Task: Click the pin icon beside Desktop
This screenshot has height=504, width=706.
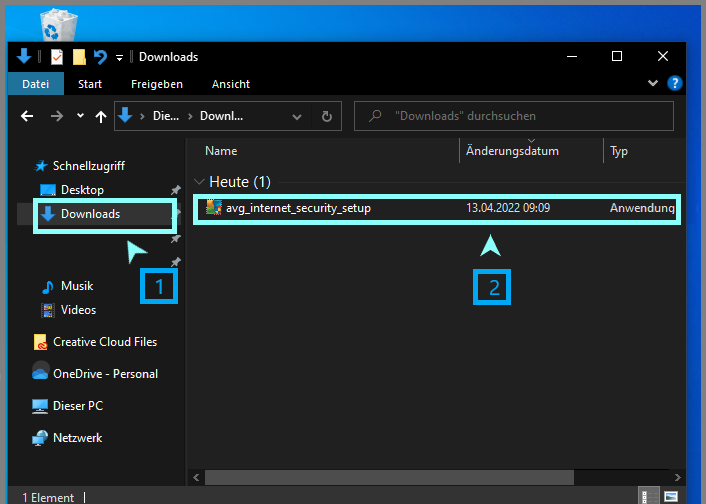Action: coord(176,190)
